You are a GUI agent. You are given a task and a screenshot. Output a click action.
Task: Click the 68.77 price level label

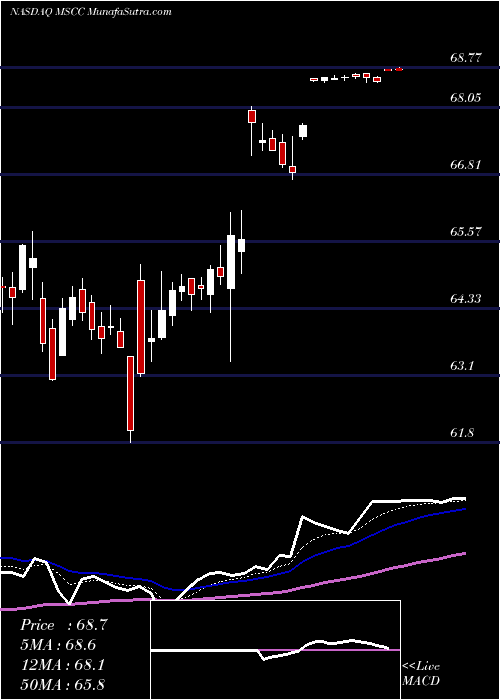coord(466,58)
